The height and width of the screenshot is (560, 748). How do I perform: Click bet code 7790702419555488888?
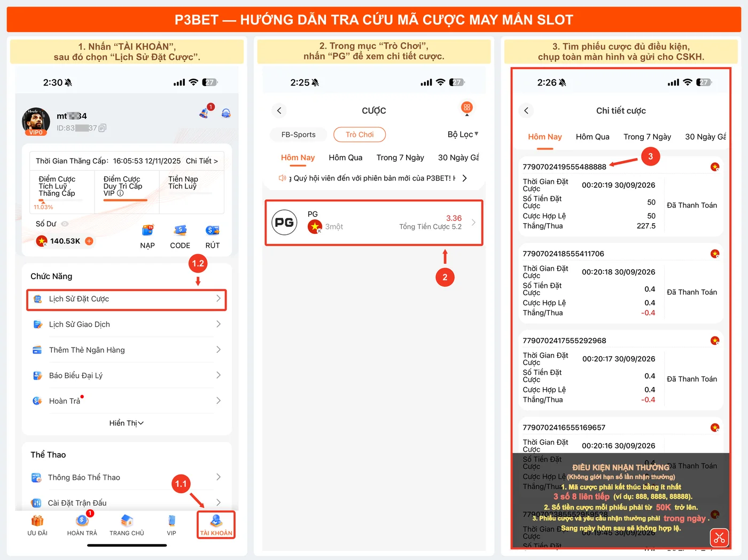coord(564,167)
